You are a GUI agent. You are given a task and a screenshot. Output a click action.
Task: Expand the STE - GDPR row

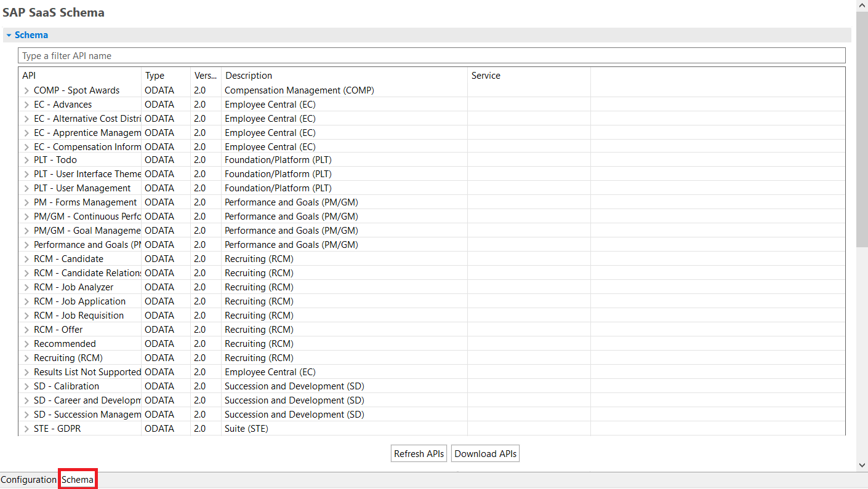pyautogui.click(x=26, y=428)
